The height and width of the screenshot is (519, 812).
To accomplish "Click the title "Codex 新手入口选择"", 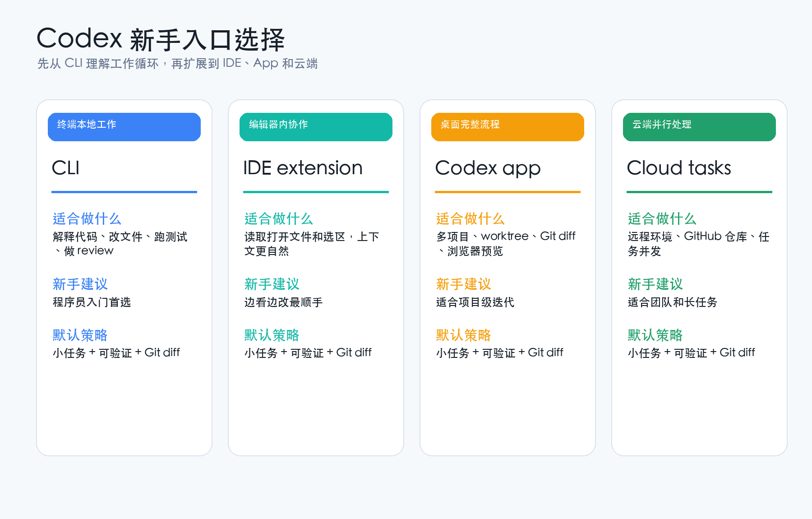I will pyautogui.click(x=161, y=39).
